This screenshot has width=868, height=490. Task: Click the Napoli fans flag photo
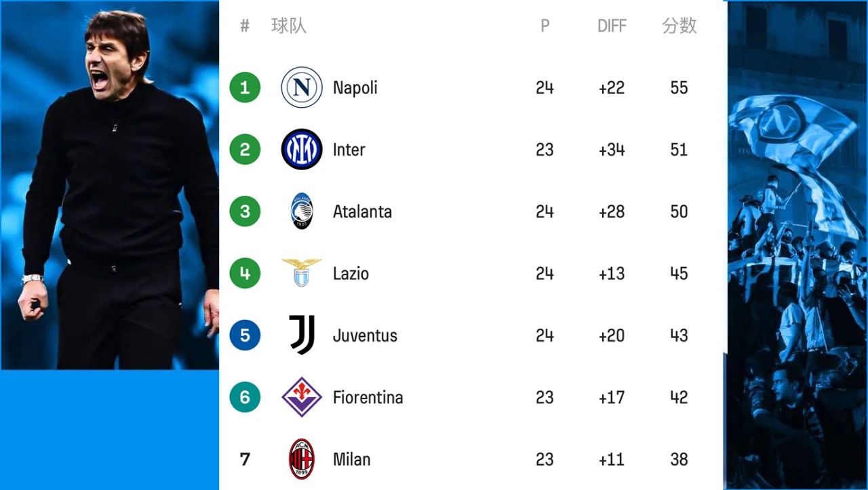pos(797,245)
